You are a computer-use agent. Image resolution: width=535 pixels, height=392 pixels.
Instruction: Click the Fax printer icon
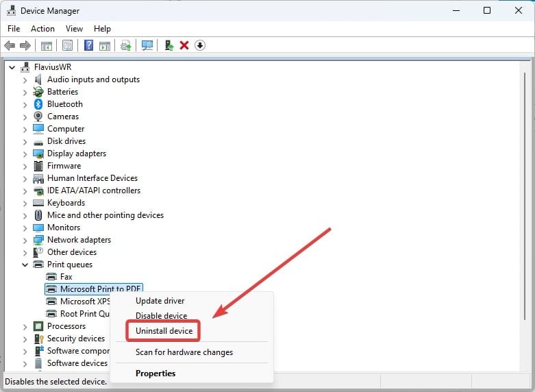click(x=51, y=277)
